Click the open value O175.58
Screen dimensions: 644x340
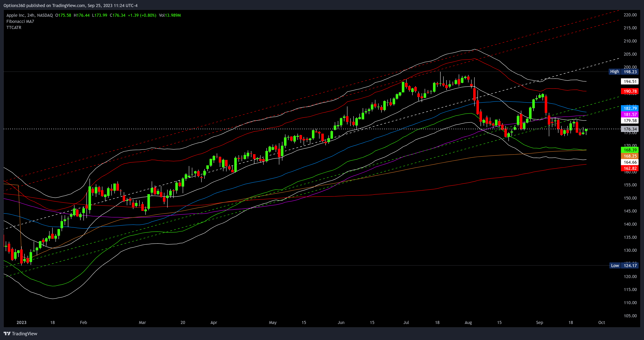point(63,15)
